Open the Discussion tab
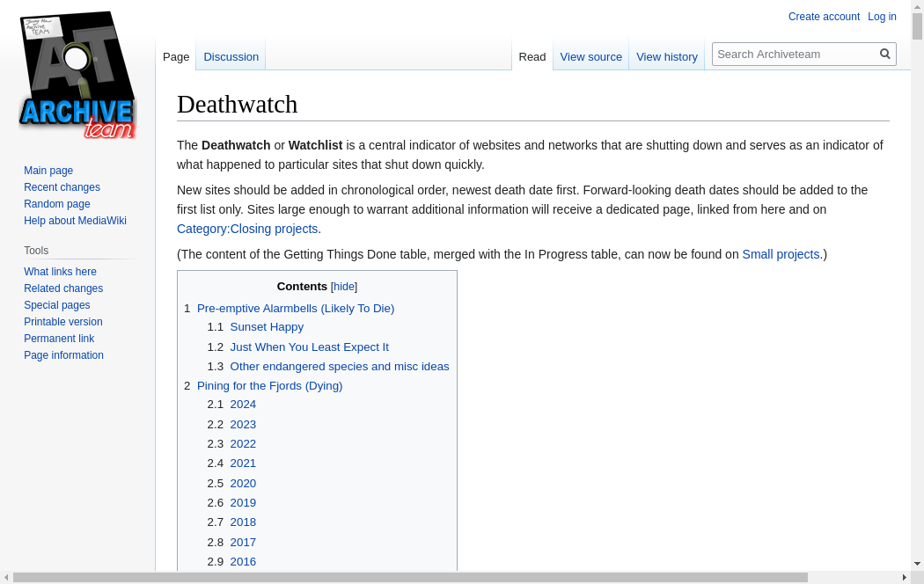The height and width of the screenshot is (584, 924). pos(231,56)
